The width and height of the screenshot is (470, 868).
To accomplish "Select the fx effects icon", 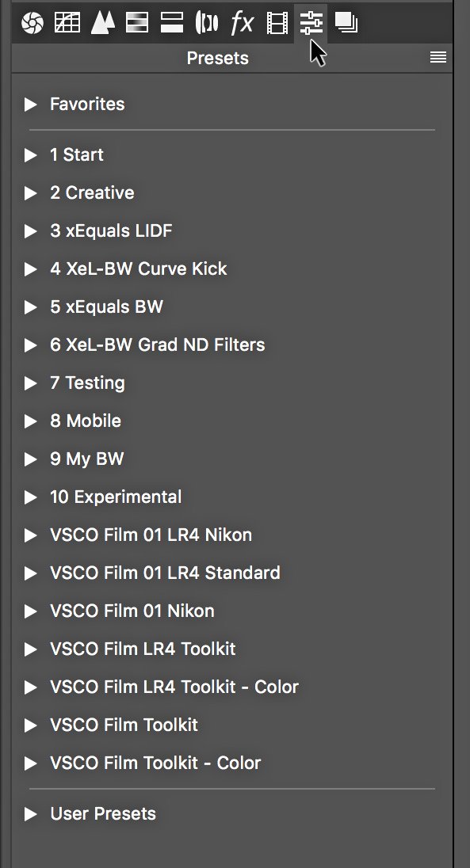I will click(x=242, y=22).
